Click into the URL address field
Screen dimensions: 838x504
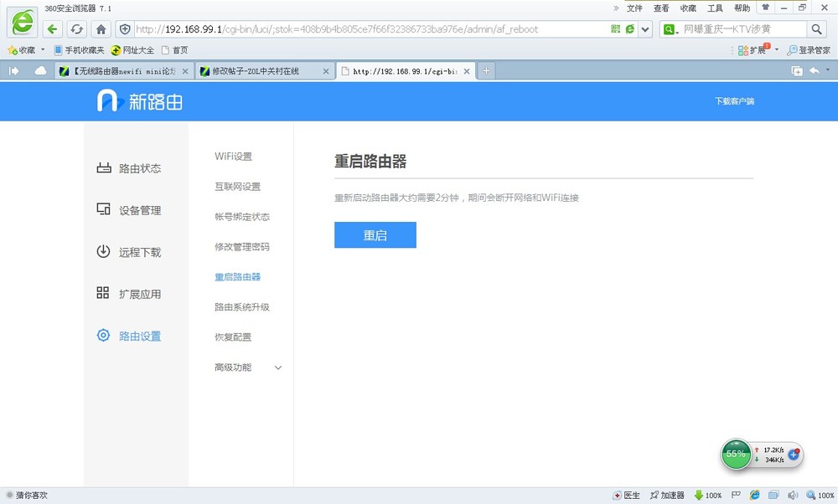369,29
